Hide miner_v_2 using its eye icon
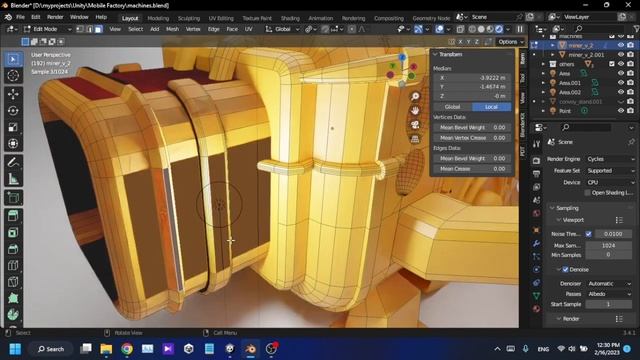Screen dimensions: 640x360 pos(621,45)
